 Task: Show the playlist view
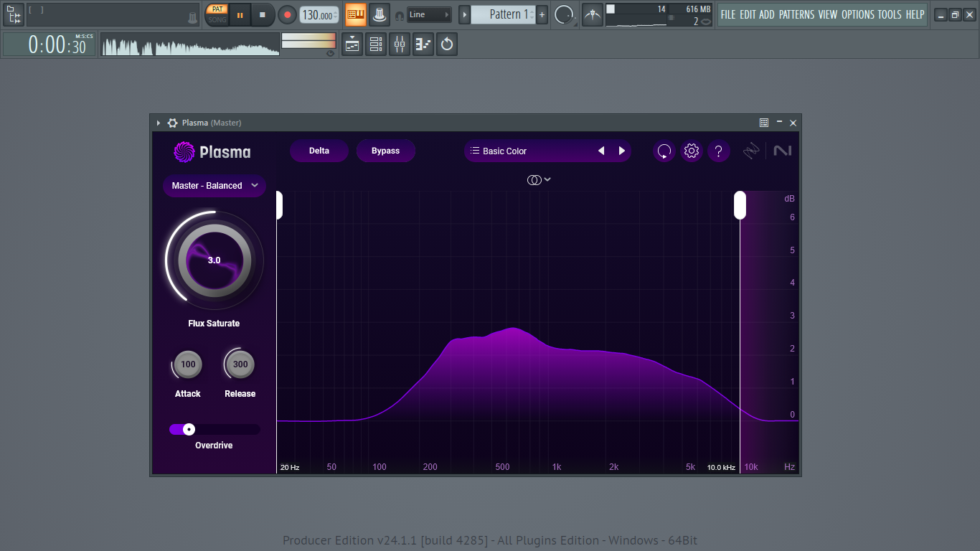(x=352, y=44)
